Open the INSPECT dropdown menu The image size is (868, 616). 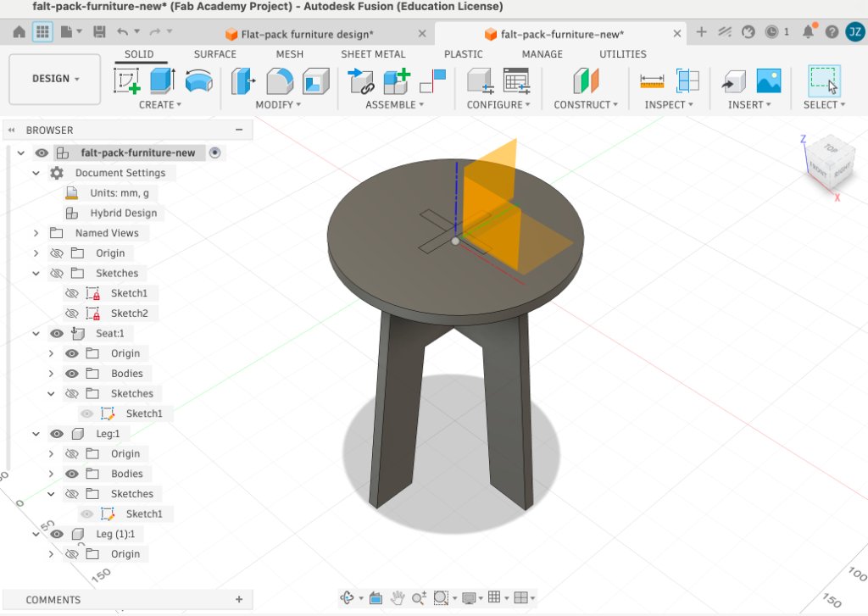click(x=669, y=104)
